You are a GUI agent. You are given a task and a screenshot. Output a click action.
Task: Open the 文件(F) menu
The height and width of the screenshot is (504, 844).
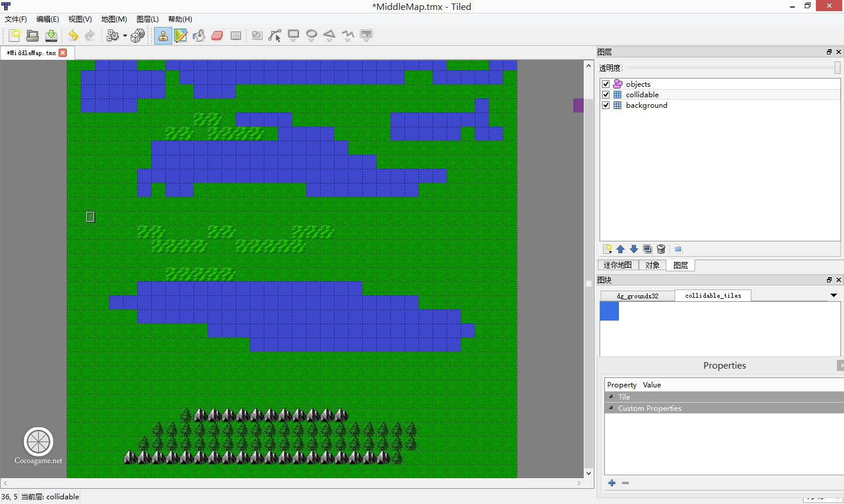click(16, 19)
